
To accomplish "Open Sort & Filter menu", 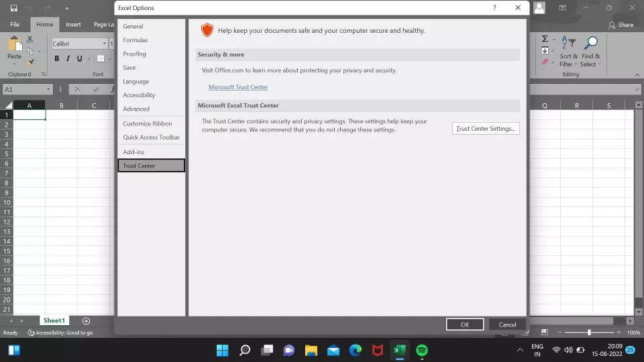I will (568, 52).
